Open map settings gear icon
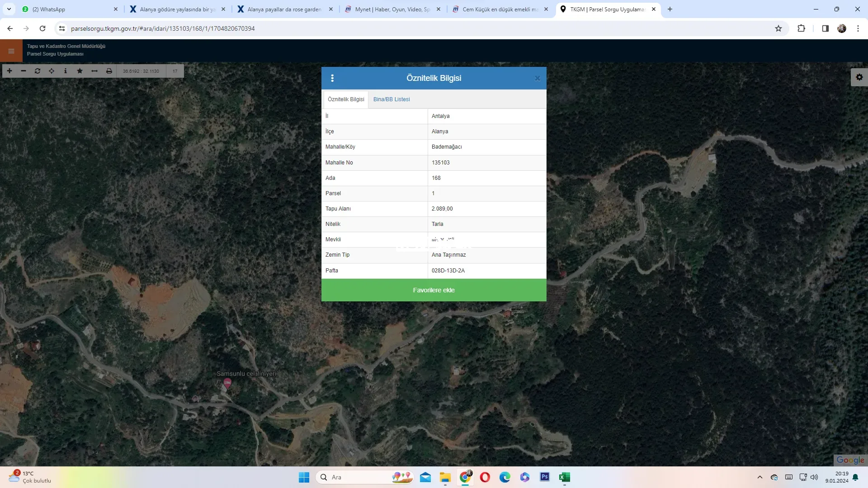This screenshot has height=488, width=868. point(859,77)
